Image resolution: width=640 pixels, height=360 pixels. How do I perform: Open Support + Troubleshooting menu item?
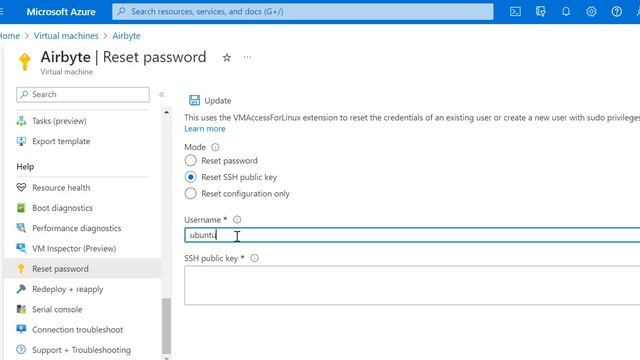[x=83, y=350]
